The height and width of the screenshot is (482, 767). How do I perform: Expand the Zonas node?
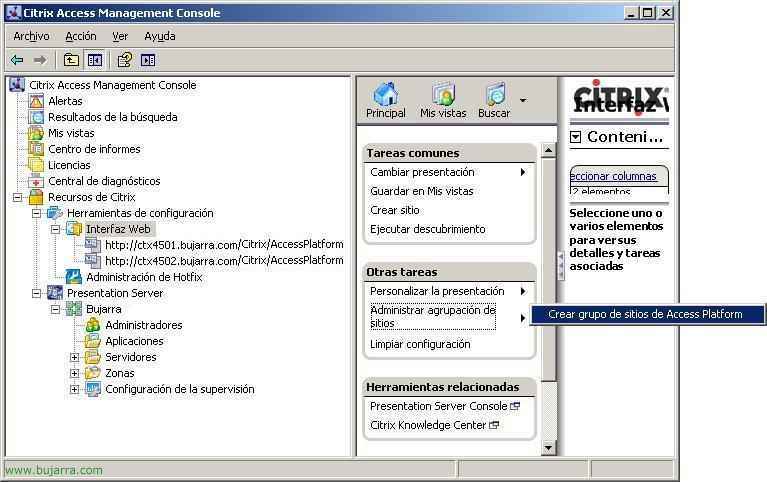point(74,373)
